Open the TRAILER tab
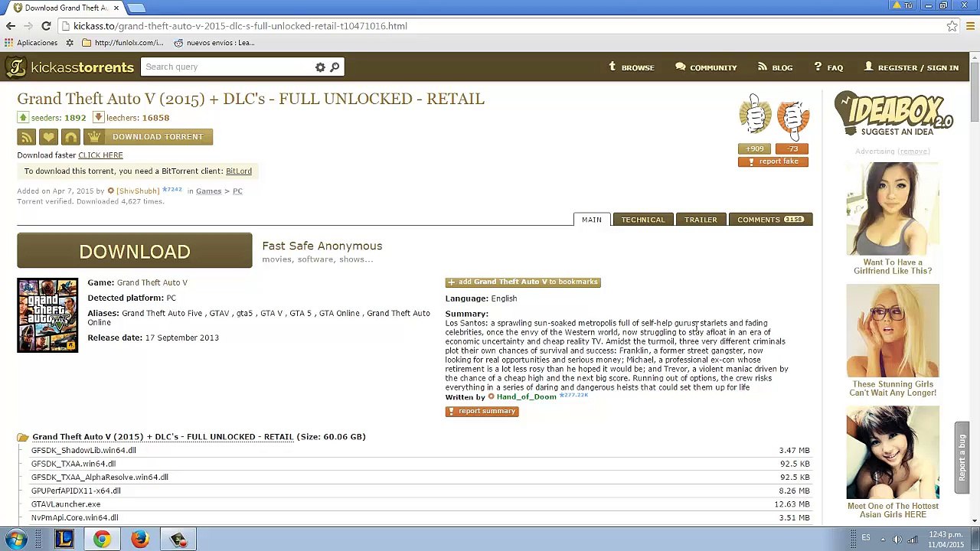Image resolution: width=980 pixels, height=551 pixels. [x=701, y=220]
